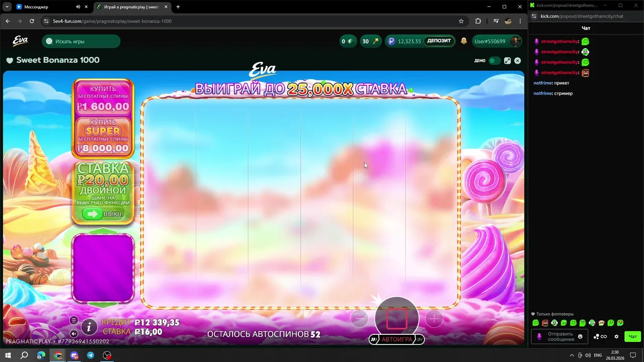
Task: Buy free spins for ₽1 600,00
Action: click(103, 98)
